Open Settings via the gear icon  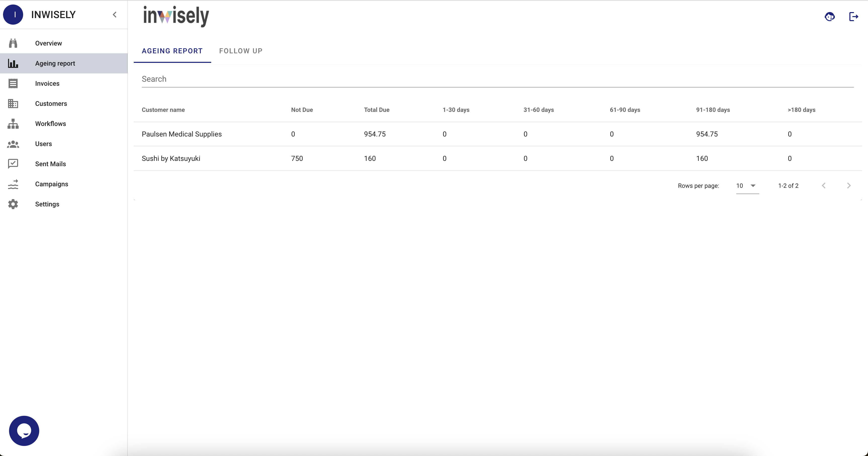click(13, 204)
